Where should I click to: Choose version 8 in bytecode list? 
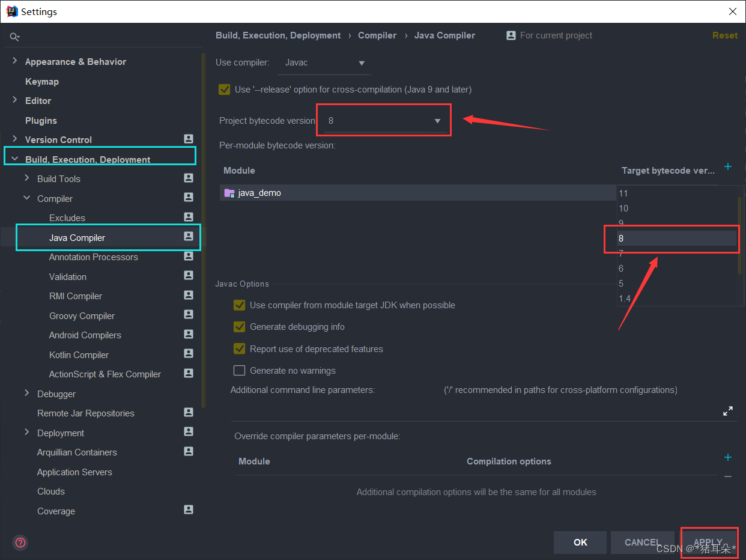677,239
